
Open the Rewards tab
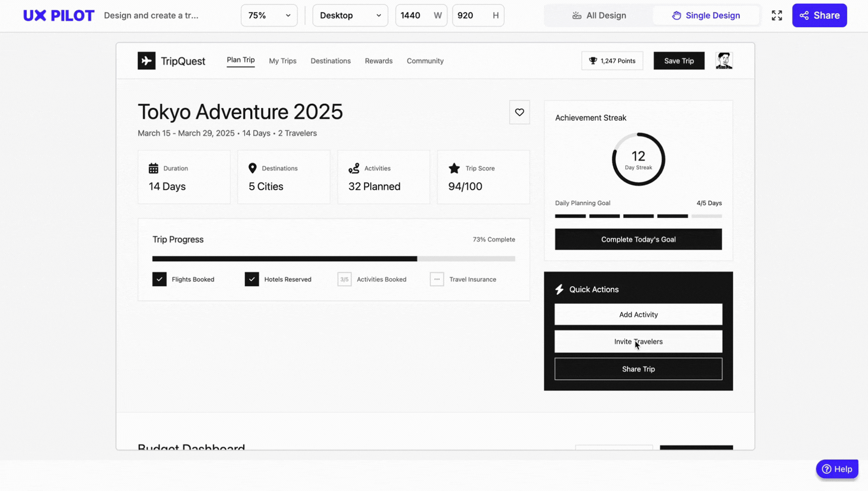point(378,61)
